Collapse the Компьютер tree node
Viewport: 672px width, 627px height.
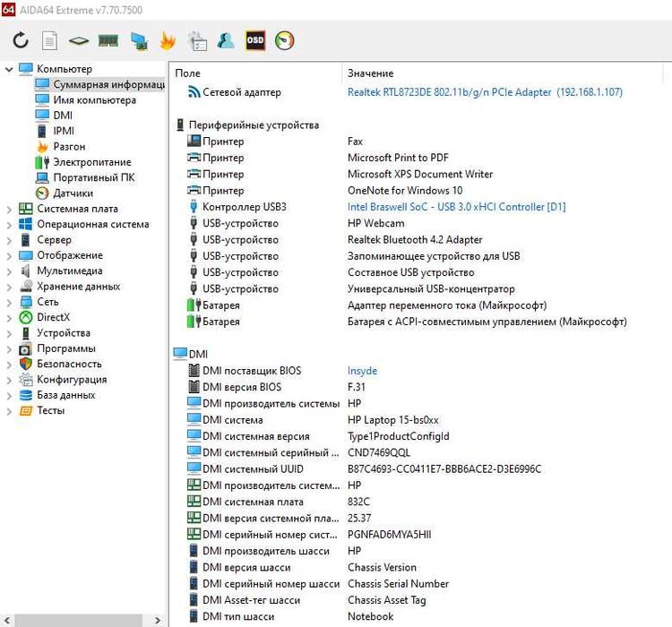click(9, 69)
